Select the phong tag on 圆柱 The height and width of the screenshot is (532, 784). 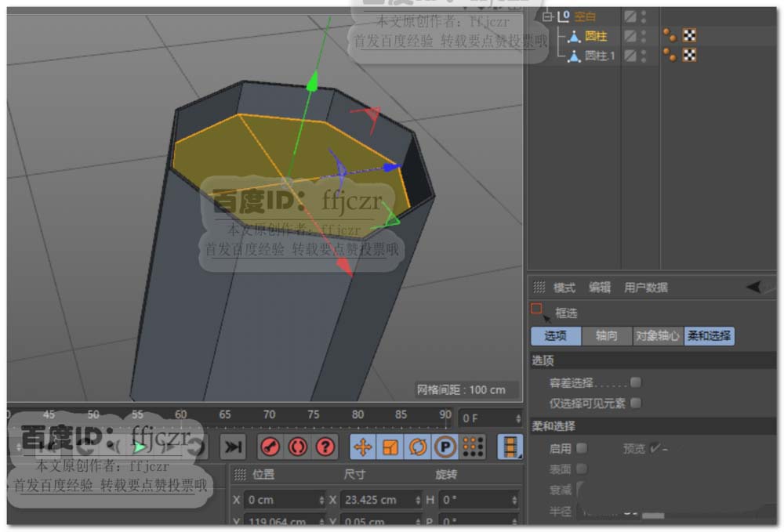tap(670, 35)
